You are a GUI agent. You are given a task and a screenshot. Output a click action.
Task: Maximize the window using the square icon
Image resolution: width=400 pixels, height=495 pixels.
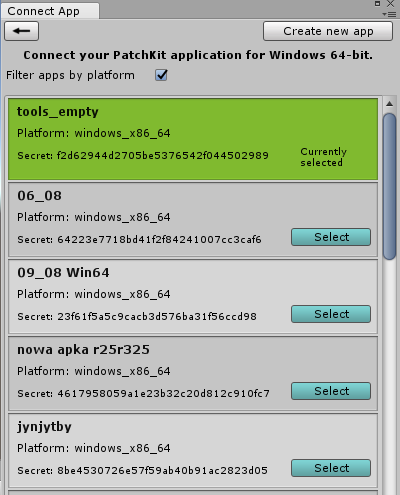coord(377,4)
